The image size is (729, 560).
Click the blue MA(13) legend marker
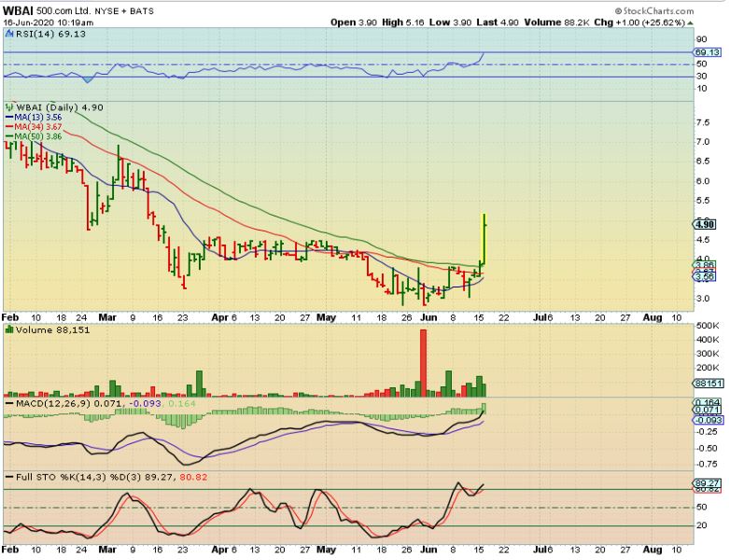click(9, 118)
